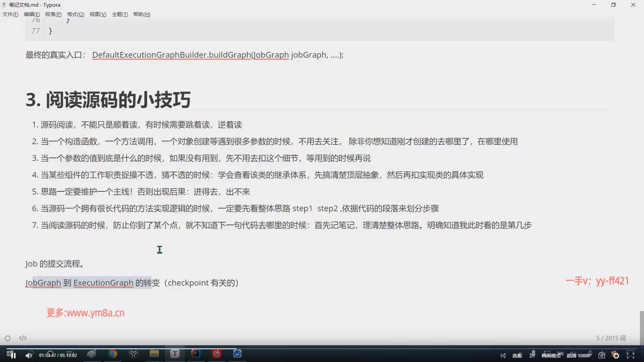The height and width of the screenshot is (362, 644).
Task: Open the 文件 menu
Action: (x=10, y=14)
